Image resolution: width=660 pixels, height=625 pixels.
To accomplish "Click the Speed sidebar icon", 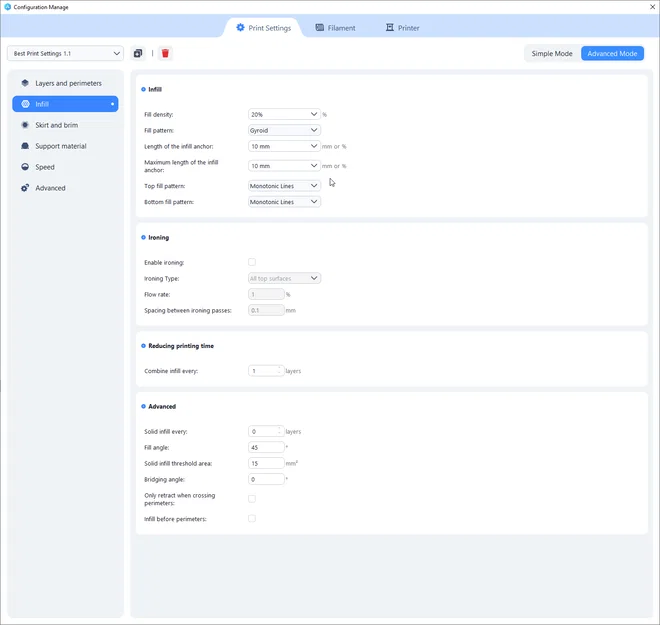I will click(x=25, y=167).
